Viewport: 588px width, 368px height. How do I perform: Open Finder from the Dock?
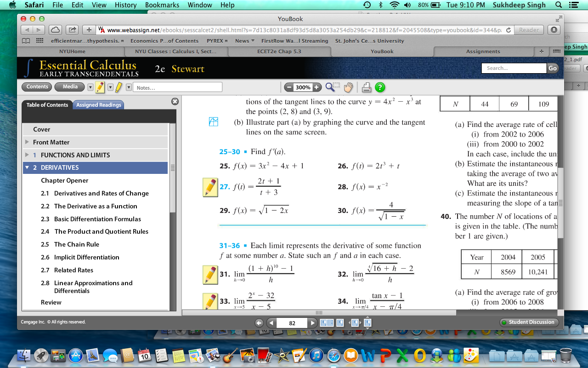coord(24,355)
